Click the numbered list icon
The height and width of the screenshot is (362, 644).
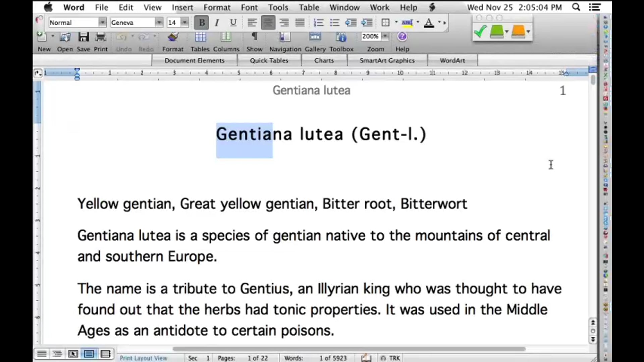318,22
